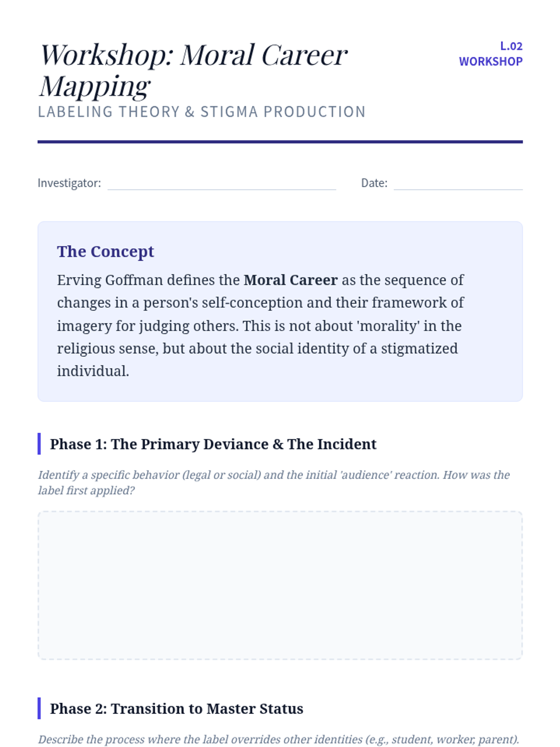Click the Phase 2 italic description text
Screen dimensions: 560x747
(x=279, y=740)
